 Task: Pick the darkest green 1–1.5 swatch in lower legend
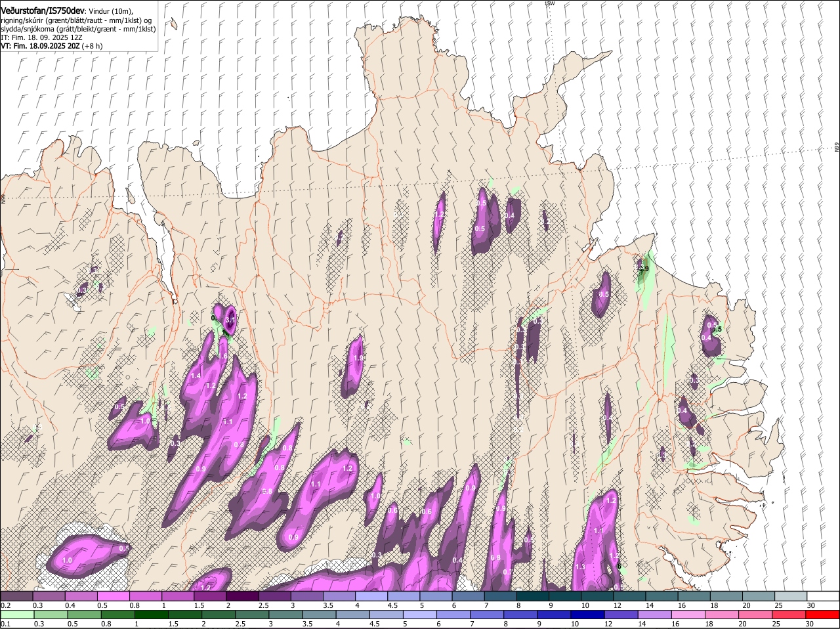152,615
